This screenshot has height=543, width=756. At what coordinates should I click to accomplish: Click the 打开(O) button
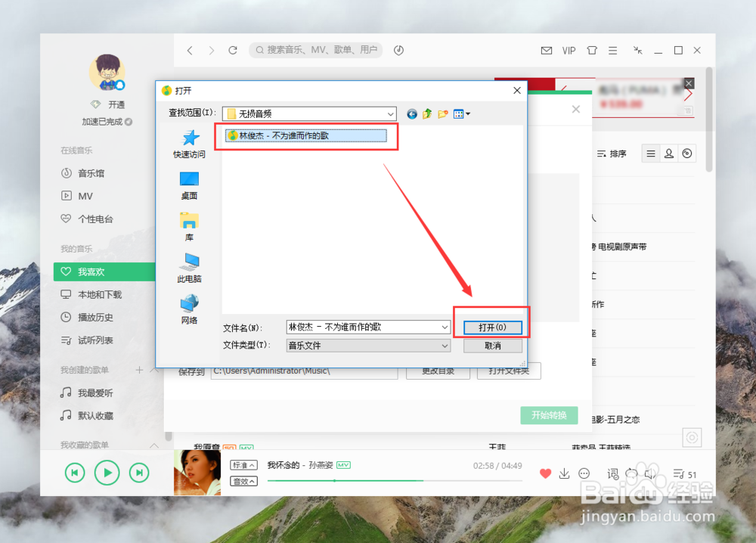(492, 327)
